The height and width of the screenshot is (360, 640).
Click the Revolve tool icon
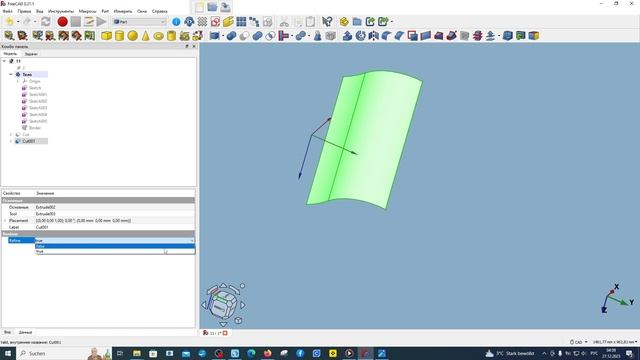coord(360,36)
